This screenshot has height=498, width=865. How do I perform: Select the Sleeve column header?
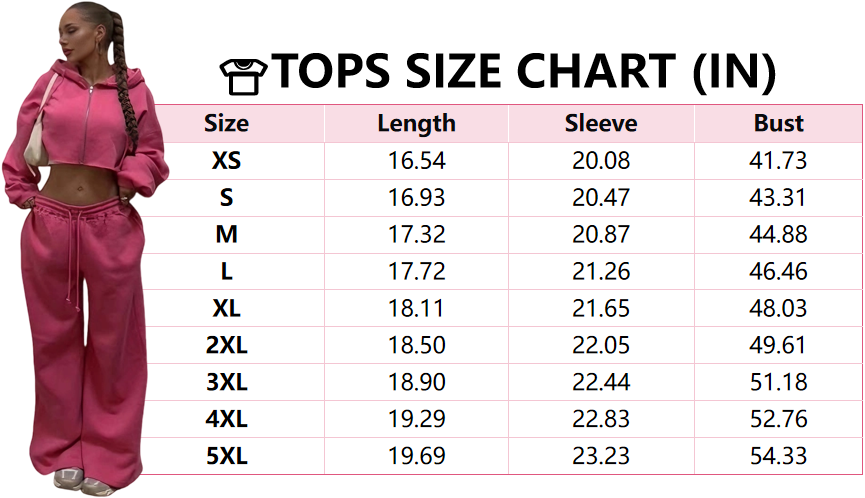[601, 124]
